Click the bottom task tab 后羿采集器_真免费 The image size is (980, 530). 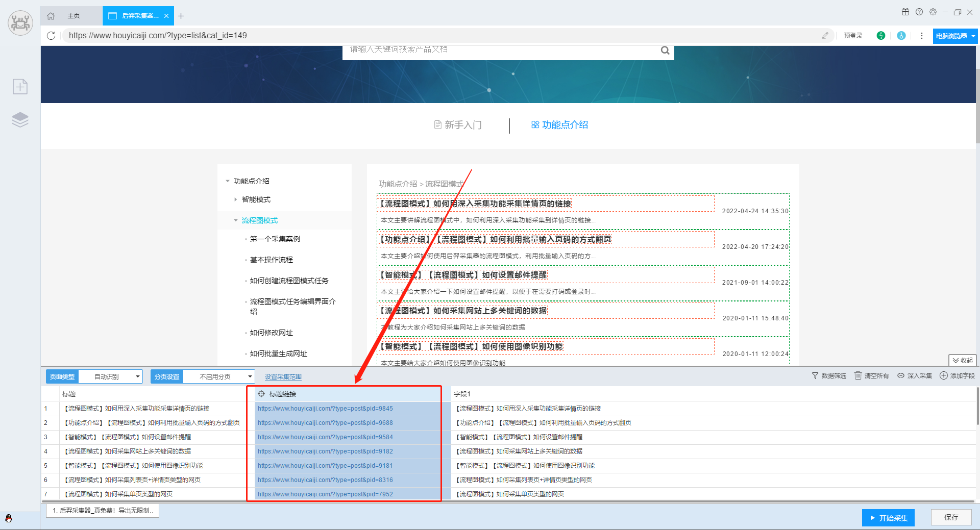click(103, 511)
